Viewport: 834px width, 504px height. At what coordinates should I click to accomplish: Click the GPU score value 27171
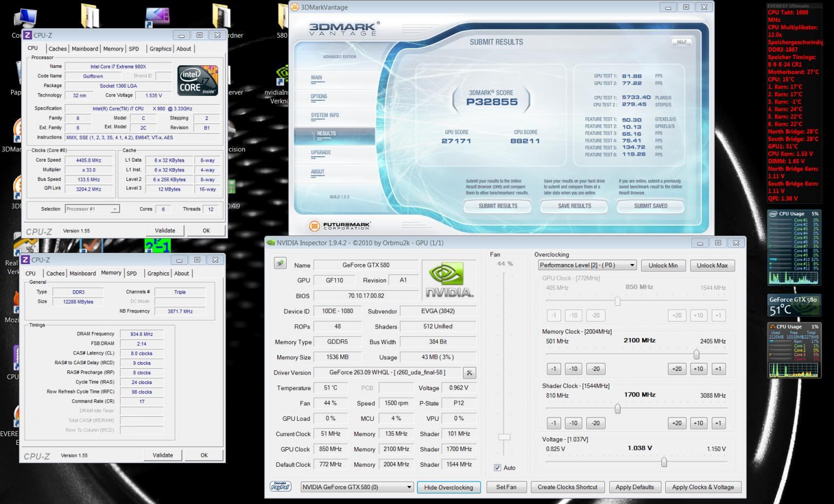[x=456, y=141]
